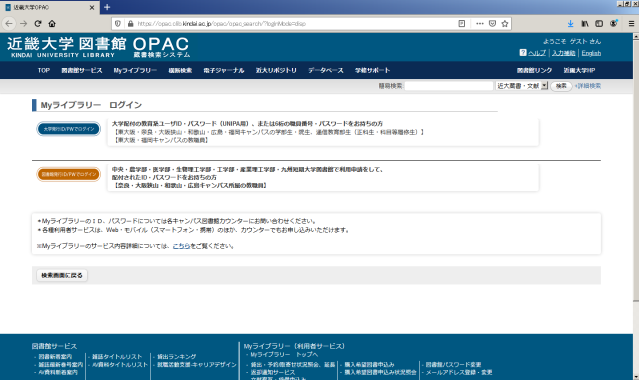This screenshot has width=639, height=380.
Task: Open footer link 図書館パスワード変更
Action: click(x=453, y=365)
